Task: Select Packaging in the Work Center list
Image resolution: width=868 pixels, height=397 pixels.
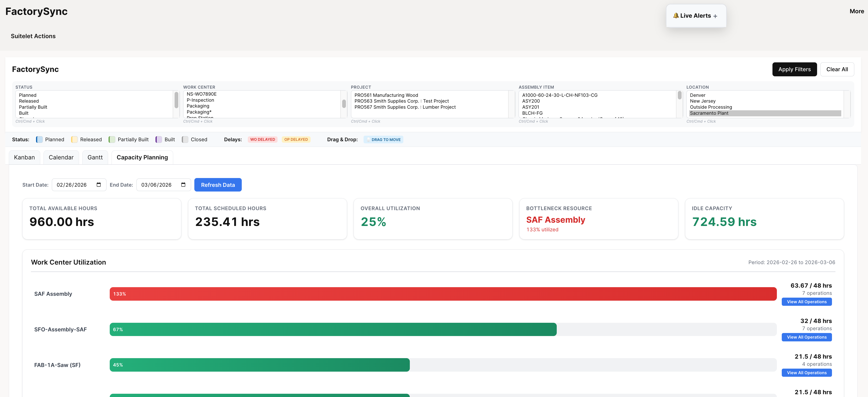Action: (x=198, y=106)
